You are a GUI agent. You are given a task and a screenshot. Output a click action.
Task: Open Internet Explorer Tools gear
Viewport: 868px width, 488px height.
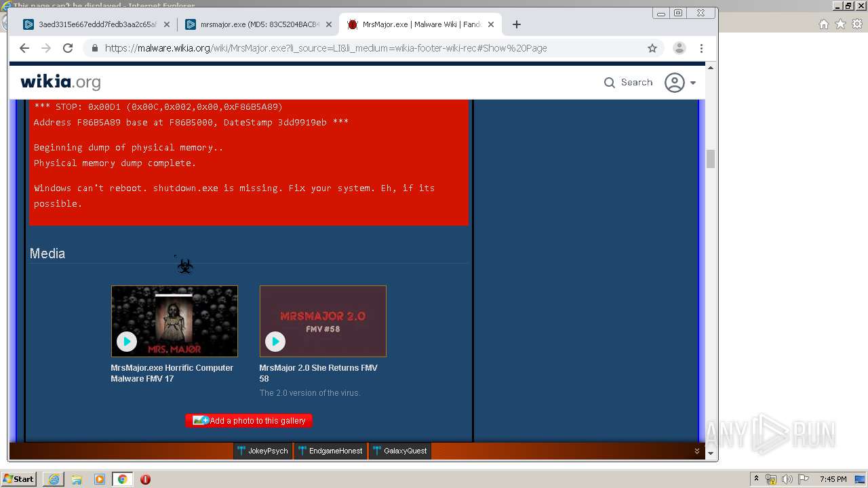point(858,24)
